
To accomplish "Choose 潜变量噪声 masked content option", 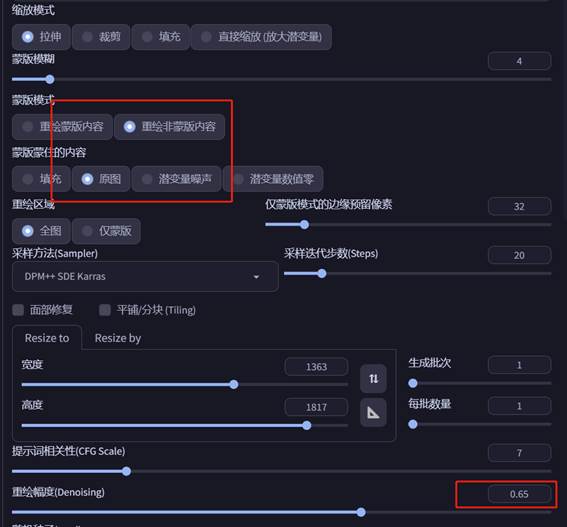I will click(x=176, y=179).
